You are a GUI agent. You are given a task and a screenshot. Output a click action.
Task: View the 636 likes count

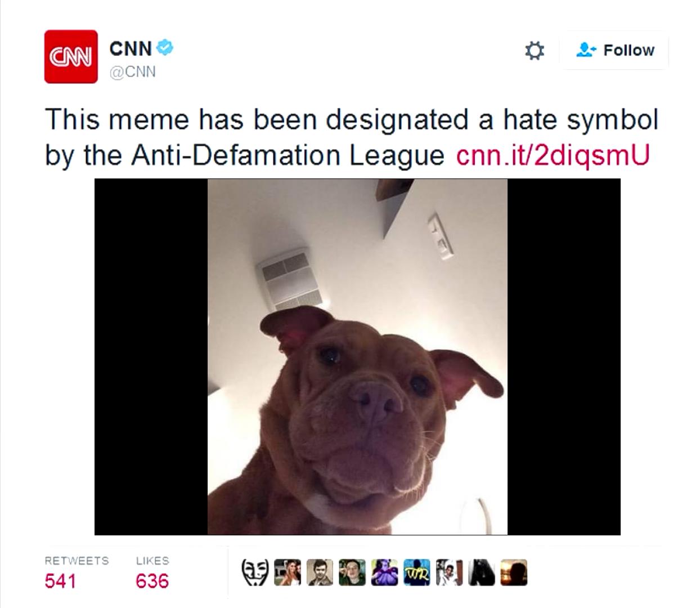tap(152, 580)
